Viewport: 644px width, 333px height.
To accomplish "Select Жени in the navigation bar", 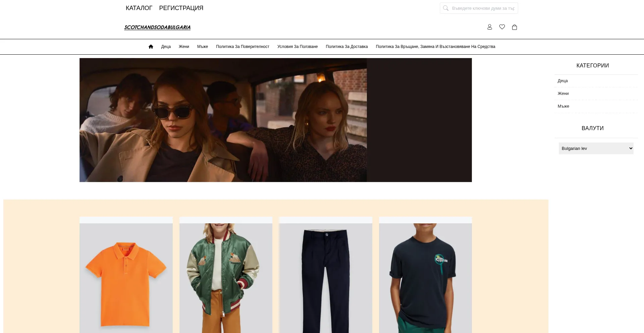I will point(184,47).
